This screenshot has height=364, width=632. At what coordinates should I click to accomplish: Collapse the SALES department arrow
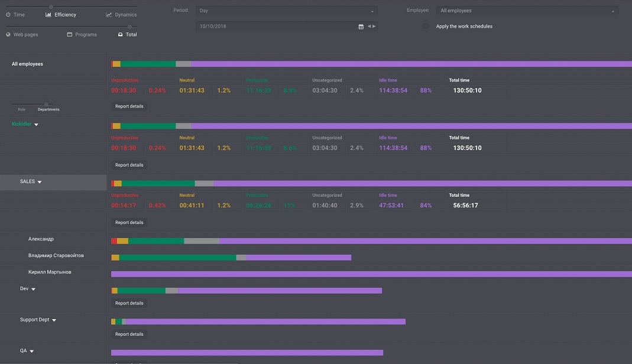[x=40, y=182]
